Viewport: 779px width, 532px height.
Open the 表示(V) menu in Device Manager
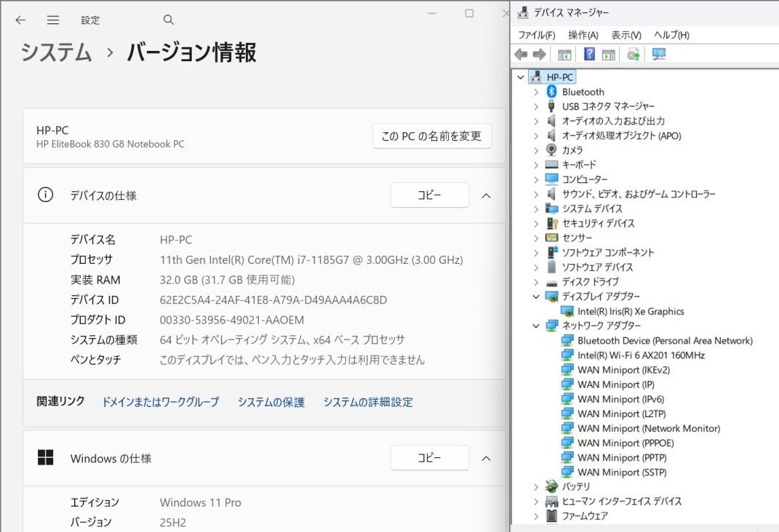point(627,35)
